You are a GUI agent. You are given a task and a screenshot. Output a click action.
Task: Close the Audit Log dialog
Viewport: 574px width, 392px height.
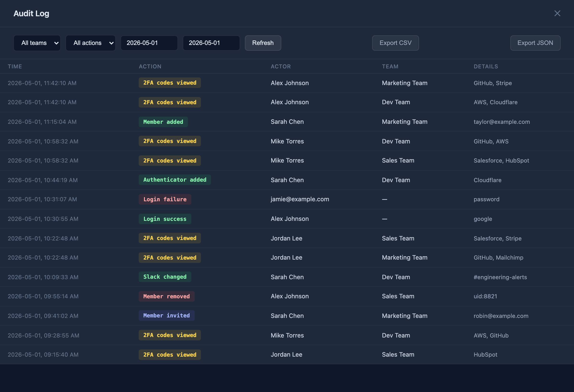[557, 13]
